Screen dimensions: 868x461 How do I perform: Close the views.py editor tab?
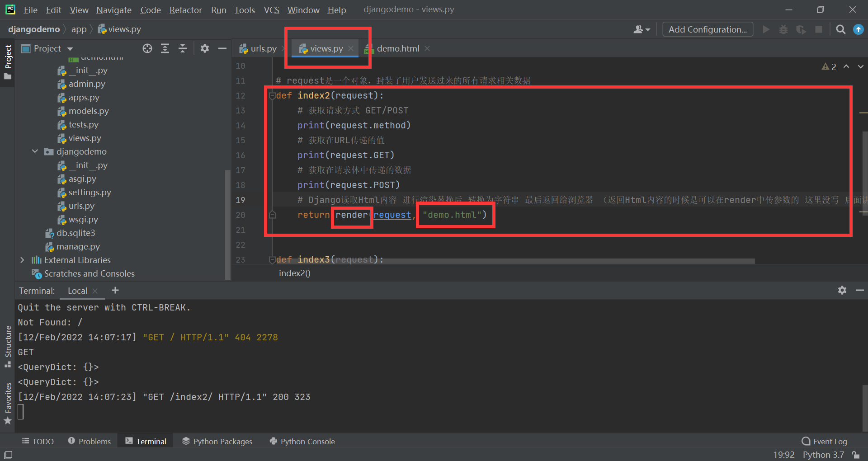351,48
